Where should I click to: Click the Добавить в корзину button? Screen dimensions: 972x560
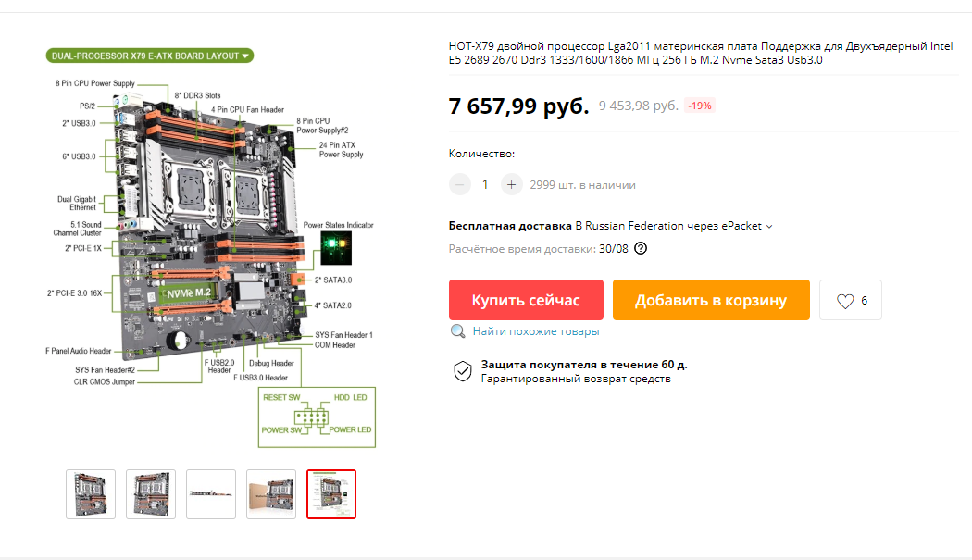coord(711,300)
